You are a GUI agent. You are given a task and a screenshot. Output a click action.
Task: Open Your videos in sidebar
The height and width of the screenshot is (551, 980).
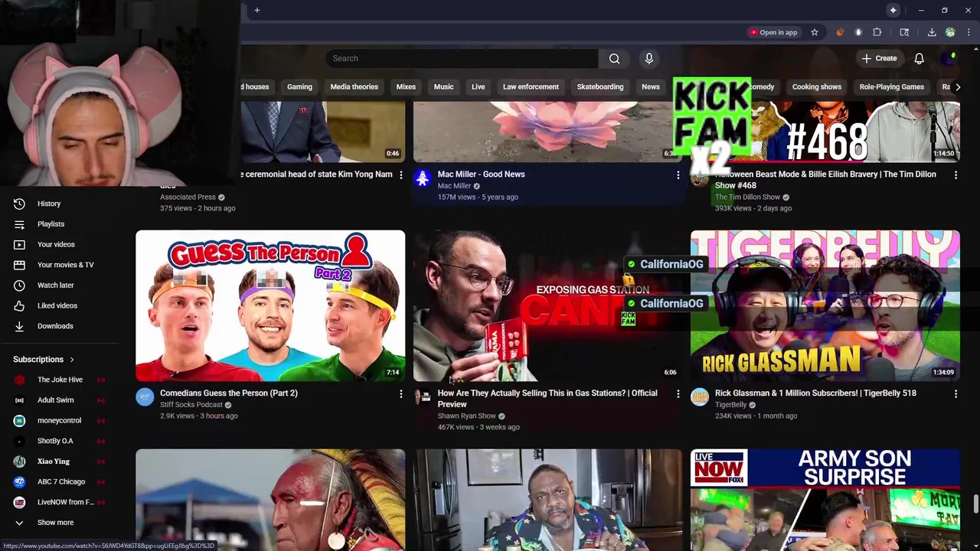(56, 244)
